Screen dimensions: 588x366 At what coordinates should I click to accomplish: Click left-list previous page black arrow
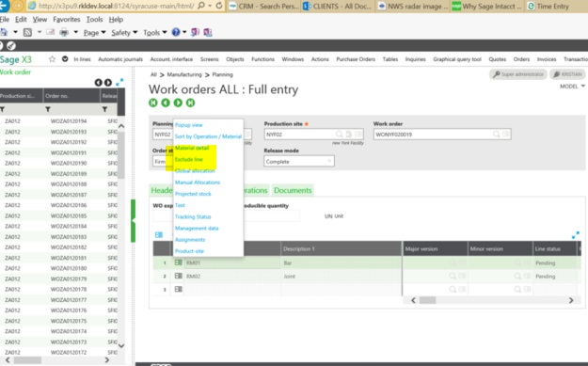point(98,82)
